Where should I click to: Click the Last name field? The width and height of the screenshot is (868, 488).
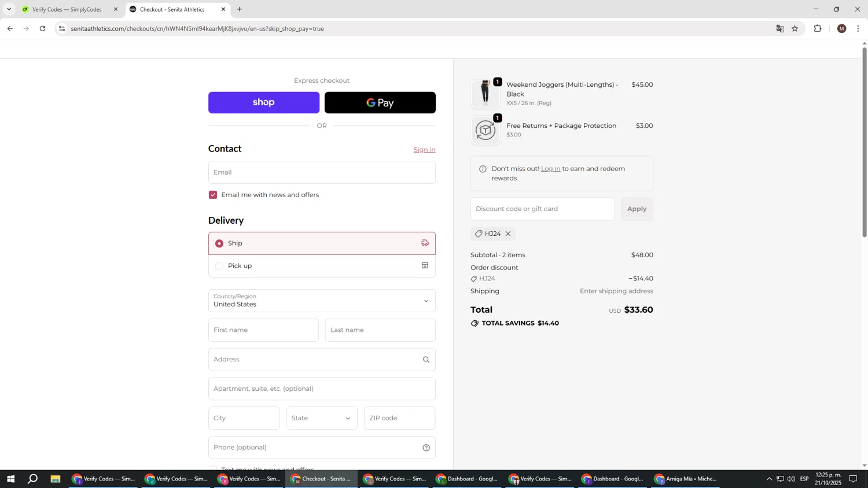tap(380, 330)
